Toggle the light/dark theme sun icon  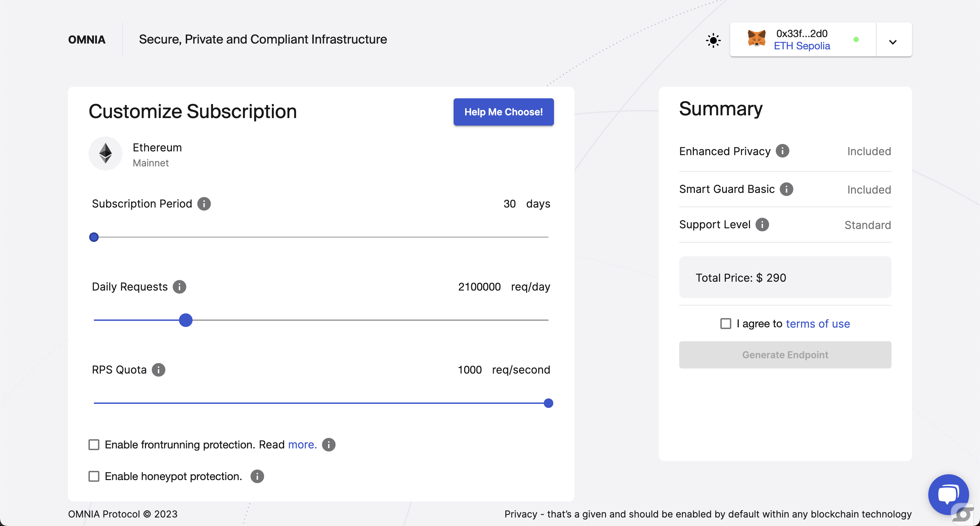pyautogui.click(x=713, y=40)
